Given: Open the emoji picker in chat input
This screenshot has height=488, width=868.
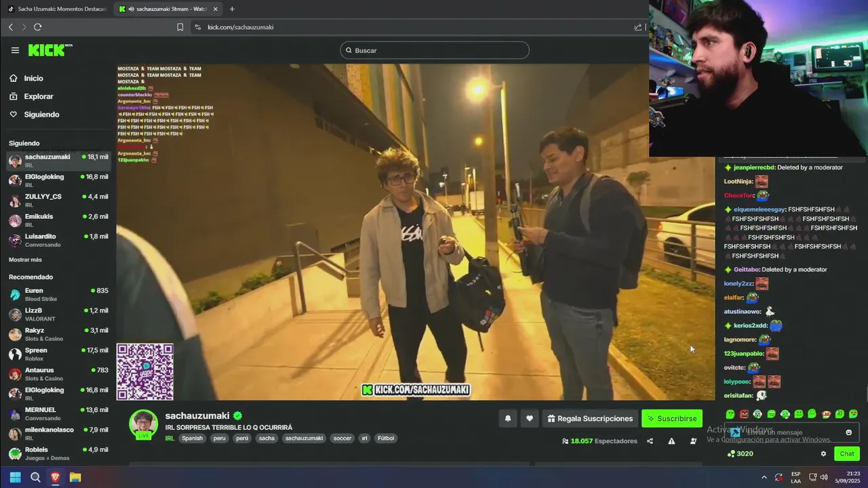Looking at the screenshot, I should click(848, 432).
